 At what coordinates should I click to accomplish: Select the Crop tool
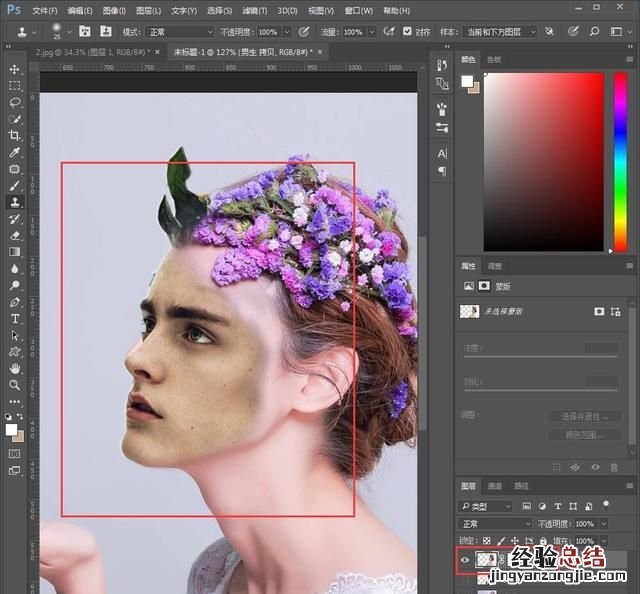[15, 135]
